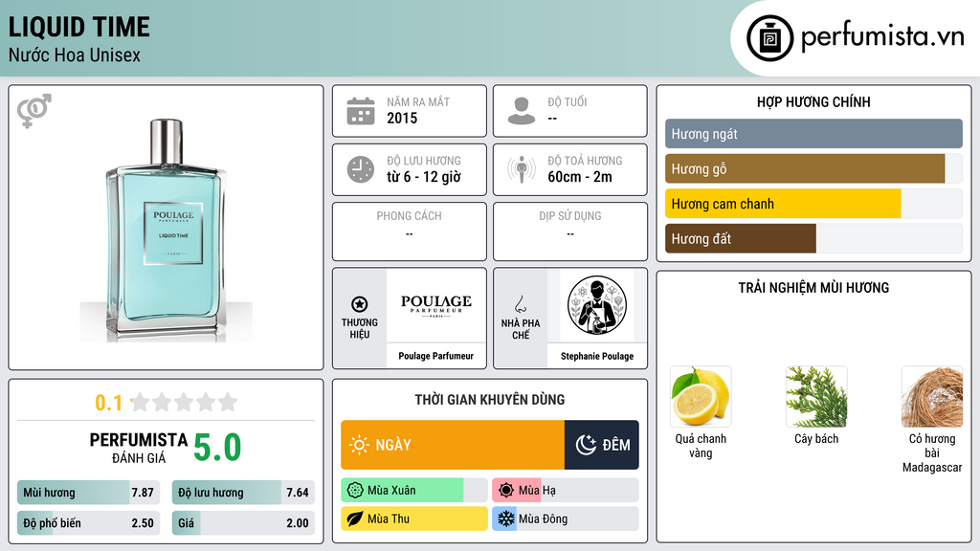The image size is (980, 551).
Task: Click the Mùa Hạ season bar
Action: click(565, 491)
